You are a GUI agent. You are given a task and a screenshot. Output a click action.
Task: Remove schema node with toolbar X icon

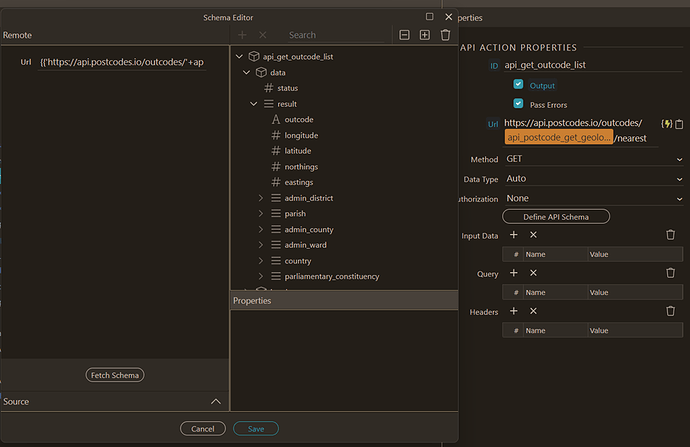coord(263,35)
